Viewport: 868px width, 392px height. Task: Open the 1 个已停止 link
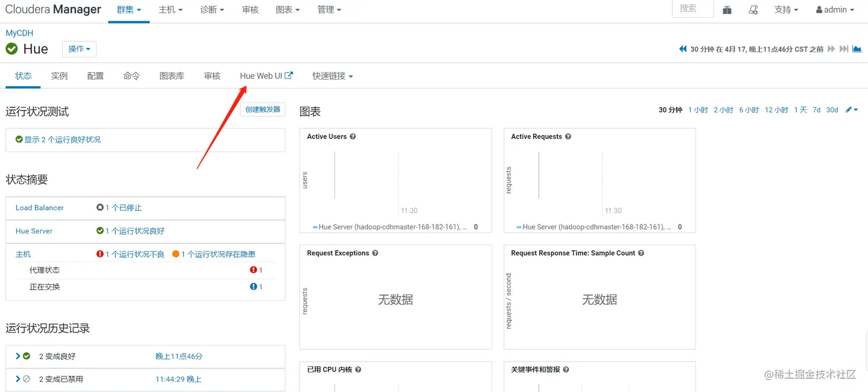pos(123,208)
